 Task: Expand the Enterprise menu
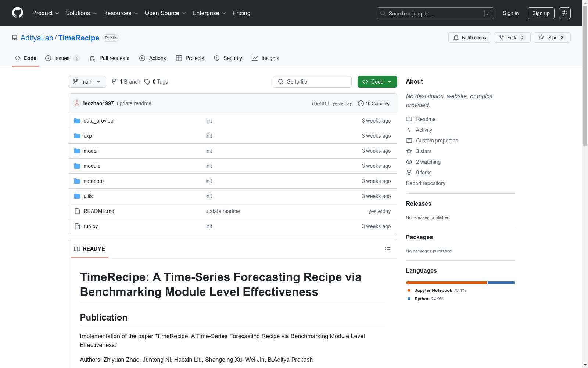coord(209,13)
